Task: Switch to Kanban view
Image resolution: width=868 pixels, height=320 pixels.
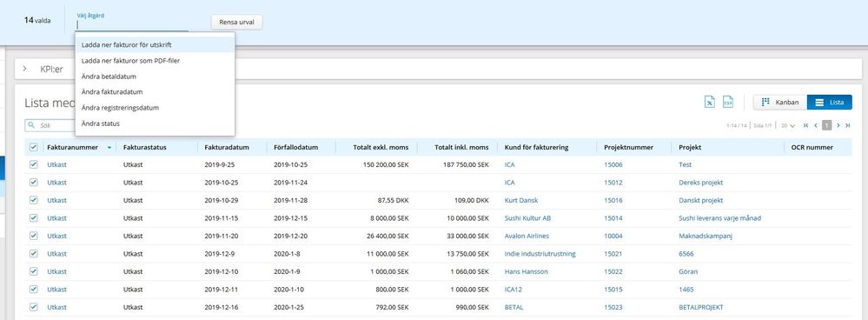Action: point(780,103)
